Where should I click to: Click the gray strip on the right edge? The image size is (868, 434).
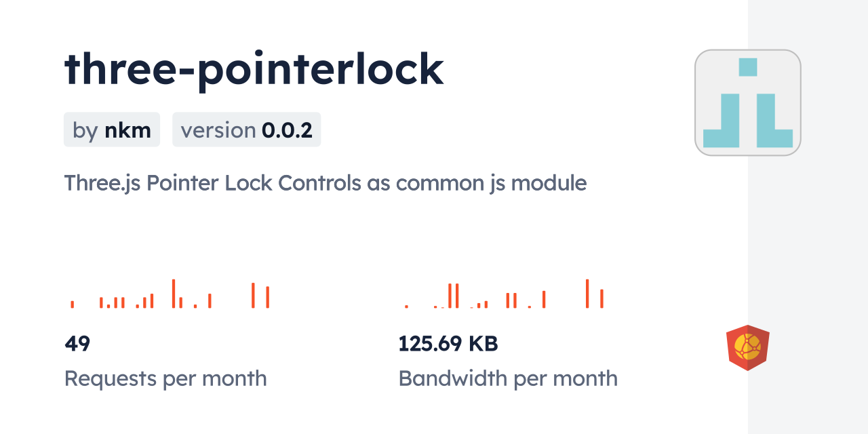pyautogui.click(x=808, y=217)
